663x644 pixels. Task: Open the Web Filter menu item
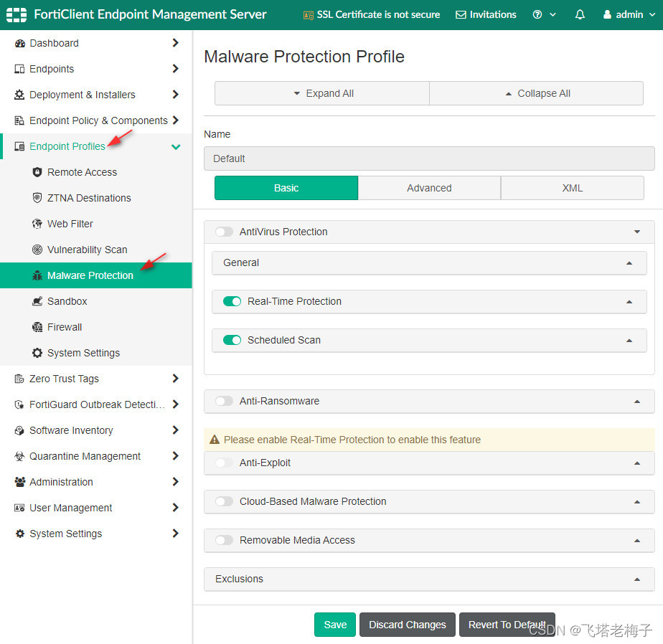pyautogui.click(x=96, y=224)
